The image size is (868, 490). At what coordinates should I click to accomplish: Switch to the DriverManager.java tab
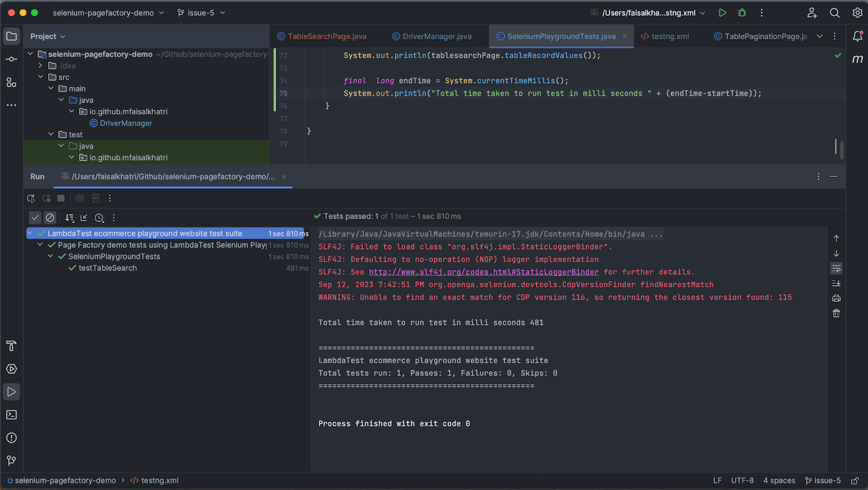tap(433, 36)
